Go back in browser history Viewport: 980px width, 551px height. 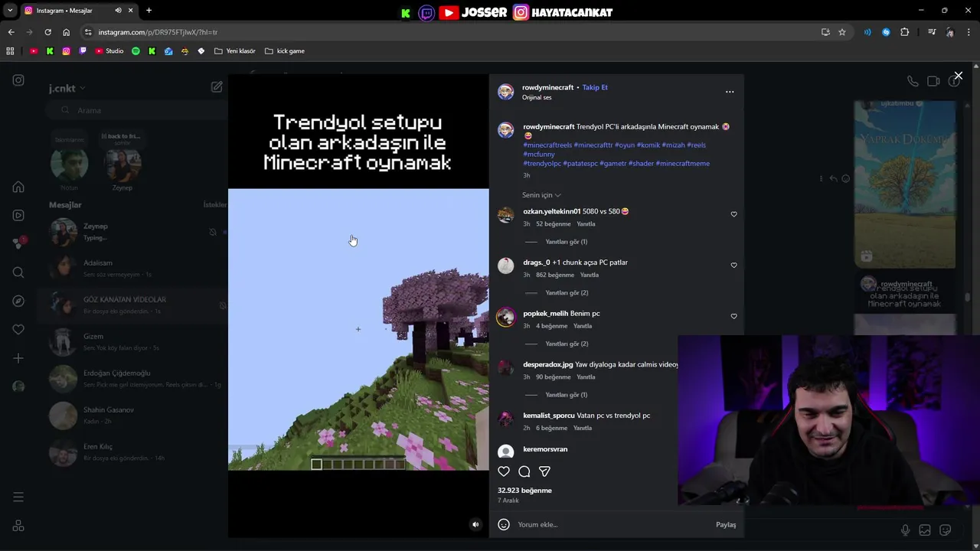11,32
